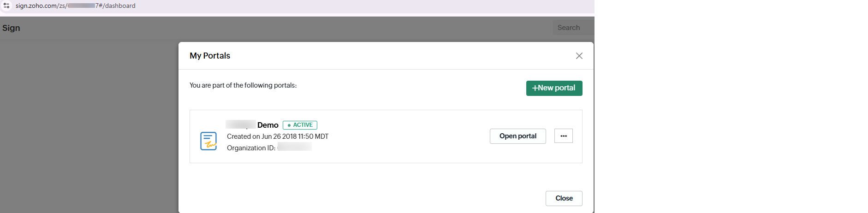Viewport: 868px width, 213px height.
Task: Click the "You are part of" description text
Action: click(x=243, y=85)
